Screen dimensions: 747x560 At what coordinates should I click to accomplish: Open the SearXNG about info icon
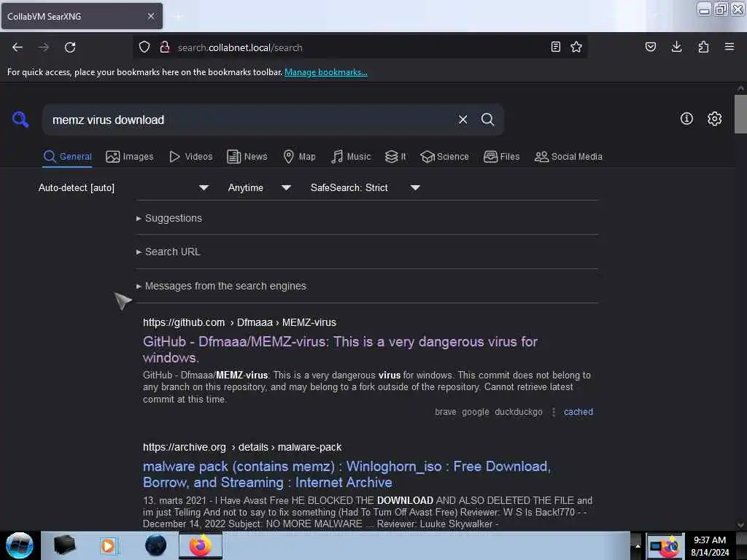[x=686, y=119]
